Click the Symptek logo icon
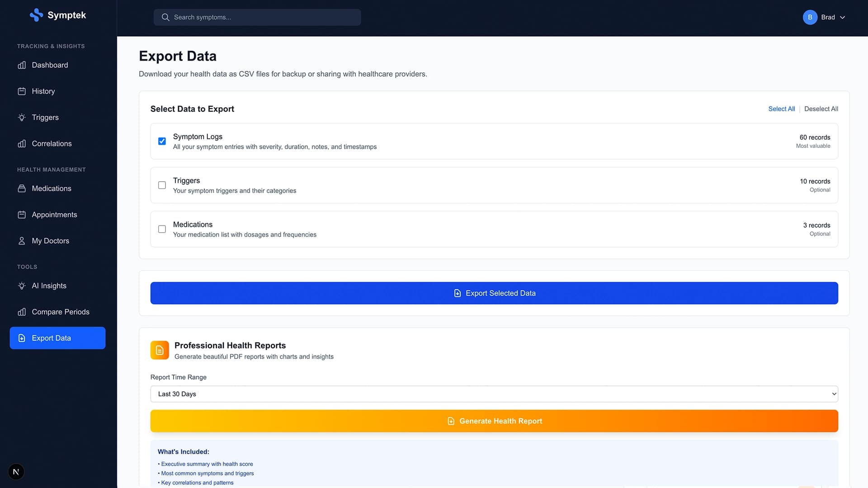The image size is (868, 488). pyautogui.click(x=36, y=15)
